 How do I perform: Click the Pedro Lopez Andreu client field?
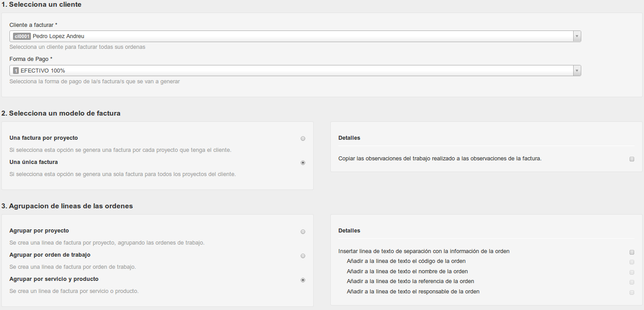pos(295,36)
